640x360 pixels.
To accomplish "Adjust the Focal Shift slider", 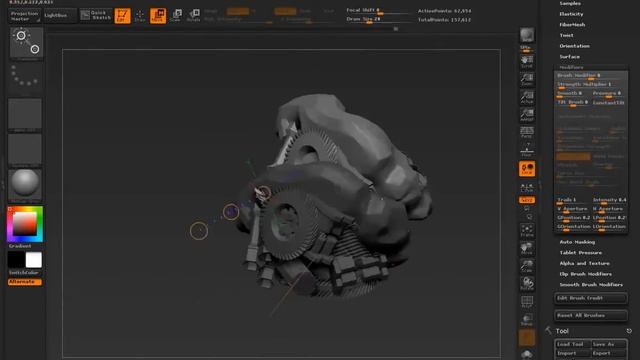I will pos(379,11).
